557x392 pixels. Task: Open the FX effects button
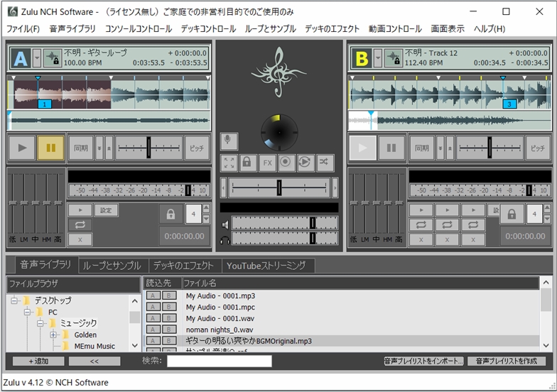point(267,163)
